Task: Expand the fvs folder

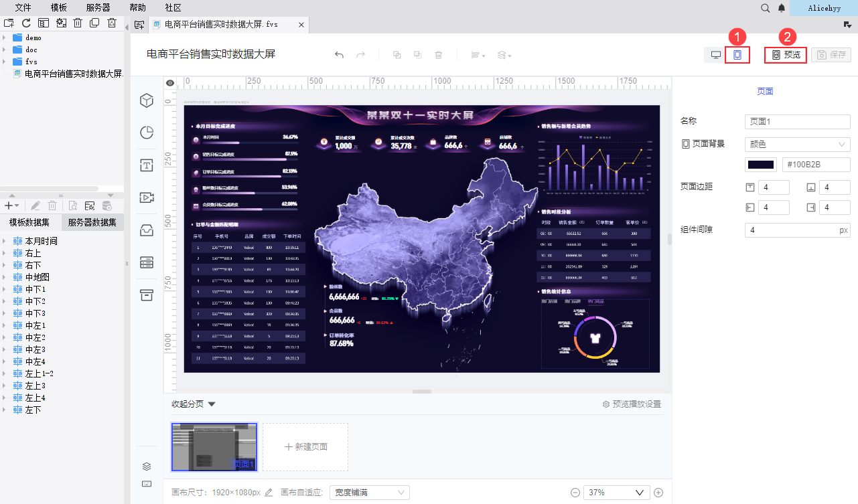Action: (4, 62)
